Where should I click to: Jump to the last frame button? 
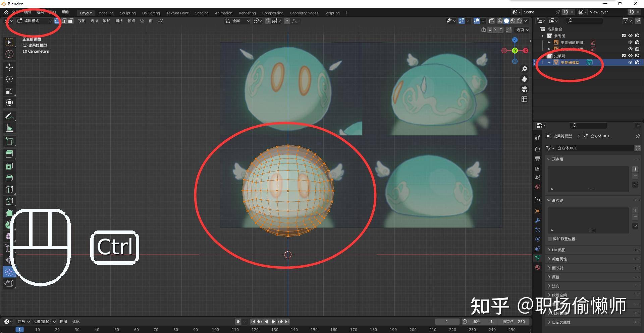(x=287, y=322)
